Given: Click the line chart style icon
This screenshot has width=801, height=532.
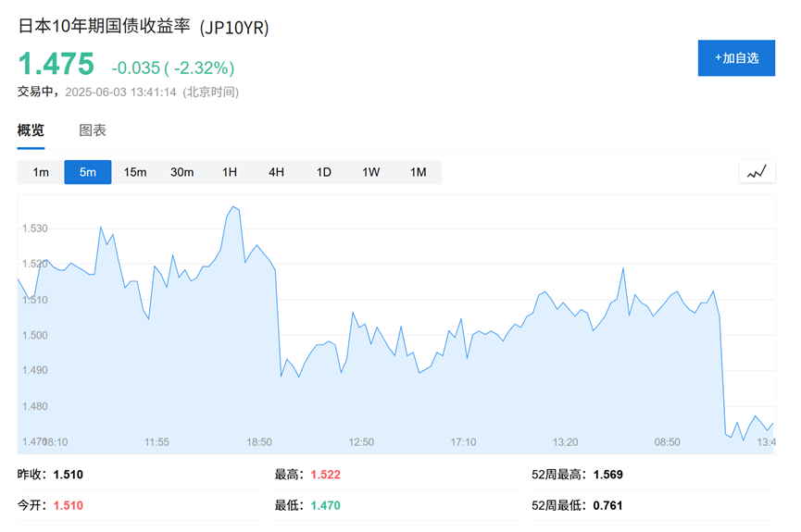Looking at the screenshot, I should (757, 172).
